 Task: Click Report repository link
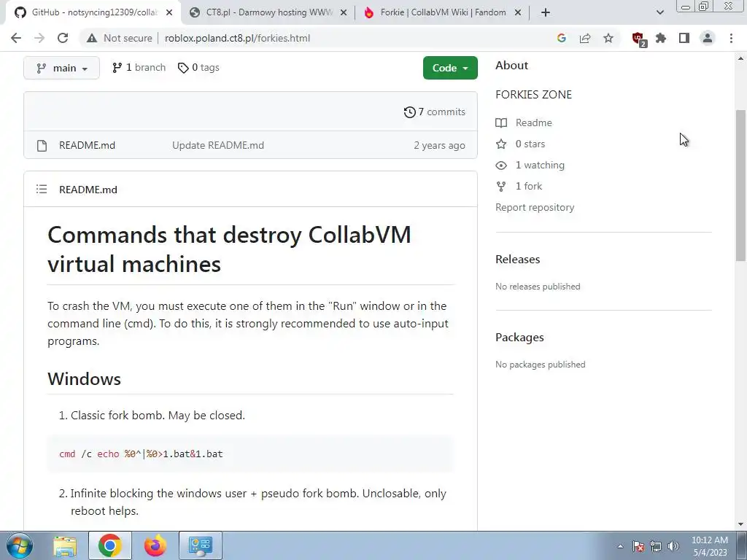point(535,207)
